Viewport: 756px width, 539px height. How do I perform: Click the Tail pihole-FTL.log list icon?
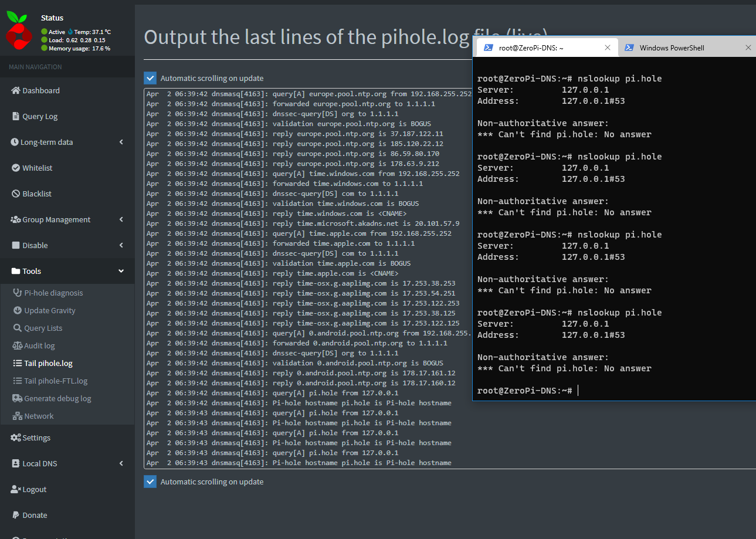coord(18,381)
